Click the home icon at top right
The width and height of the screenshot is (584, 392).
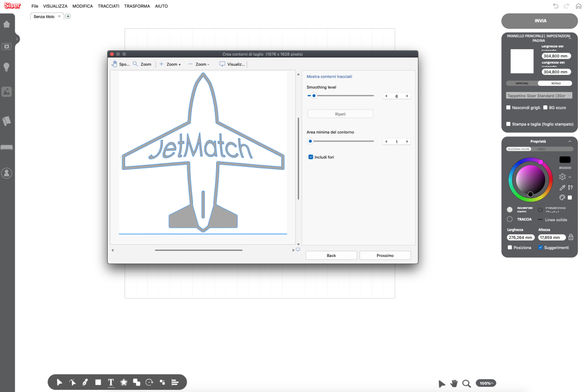tap(578, 6)
